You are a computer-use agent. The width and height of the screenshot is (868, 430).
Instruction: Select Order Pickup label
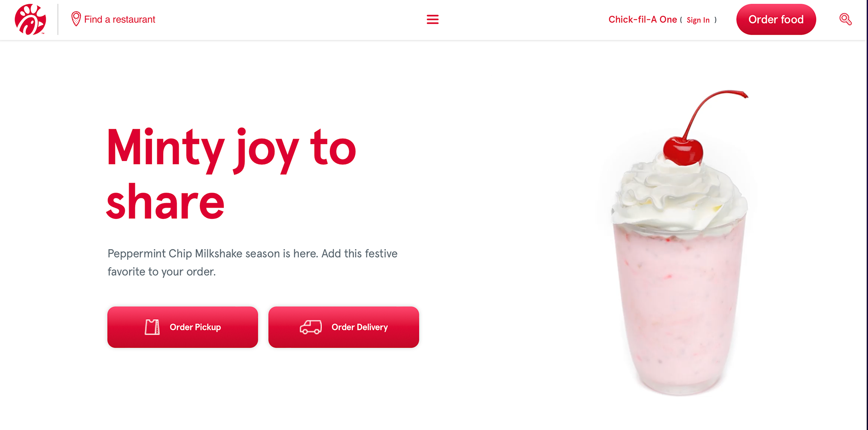point(195,327)
